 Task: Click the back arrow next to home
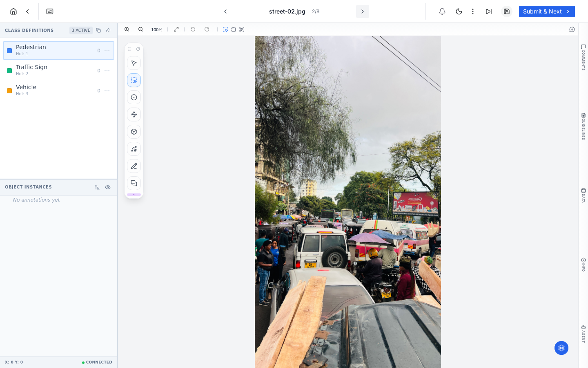click(x=27, y=11)
